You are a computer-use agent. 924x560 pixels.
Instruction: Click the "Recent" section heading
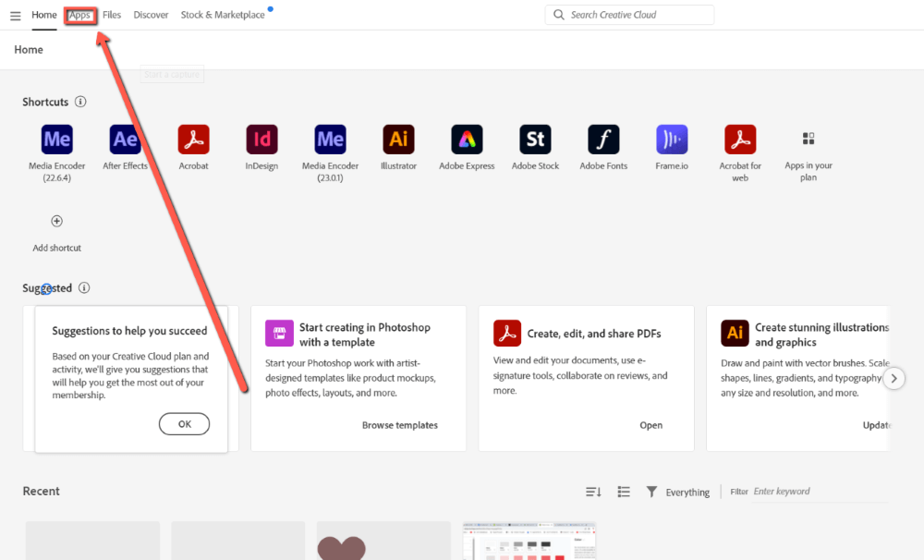click(42, 491)
